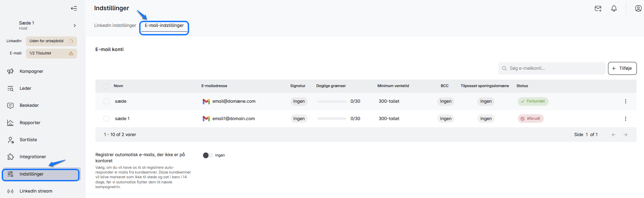Collapse the sidebar with the arrow icon

pos(74,9)
